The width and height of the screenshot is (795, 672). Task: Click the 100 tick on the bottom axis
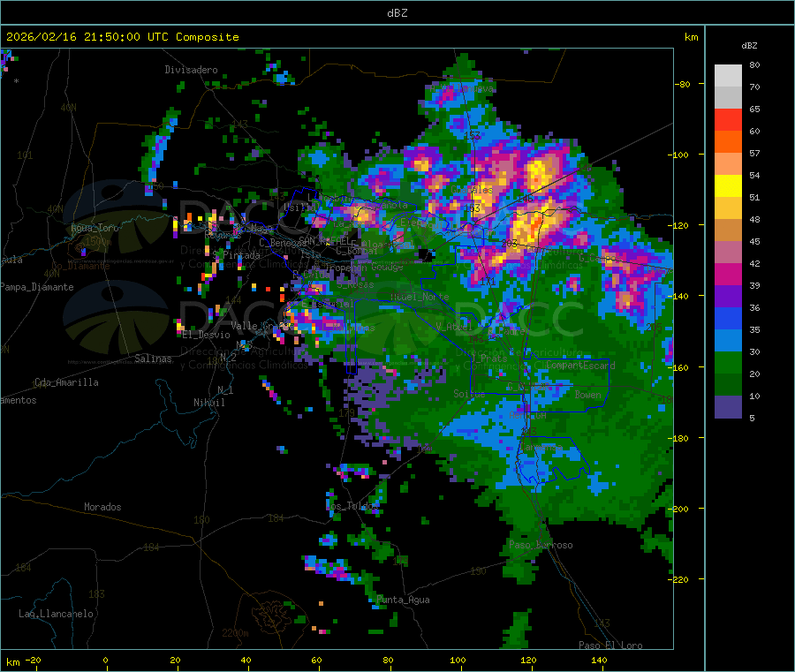pyautogui.click(x=458, y=660)
